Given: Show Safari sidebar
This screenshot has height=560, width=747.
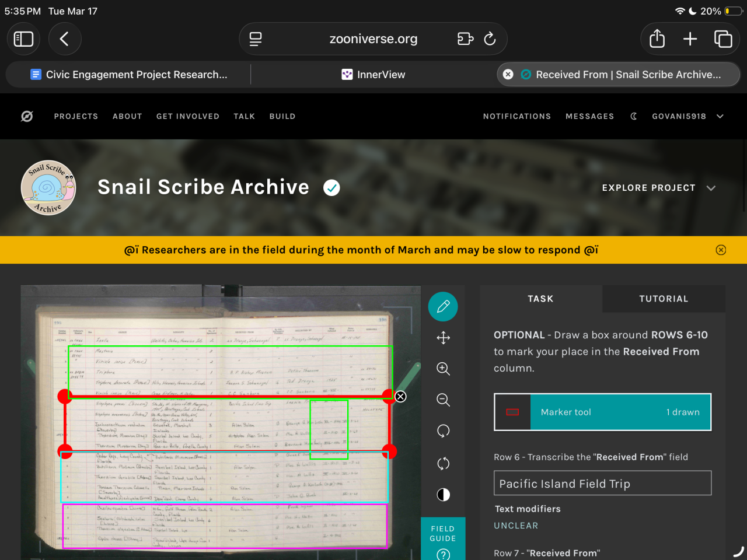Looking at the screenshot, I should tap(23, 39).
